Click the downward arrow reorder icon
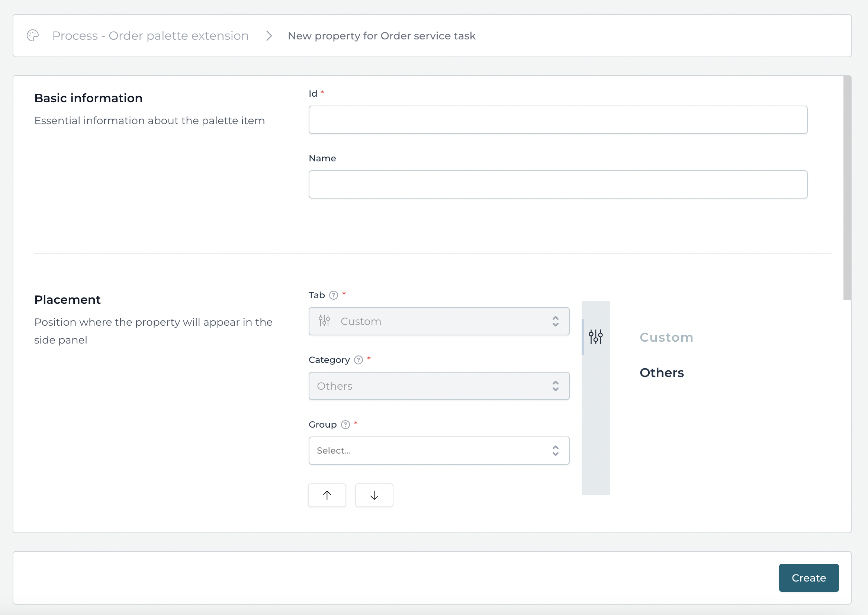The height and width of the screenshot is (615, 868). point(374,495)
